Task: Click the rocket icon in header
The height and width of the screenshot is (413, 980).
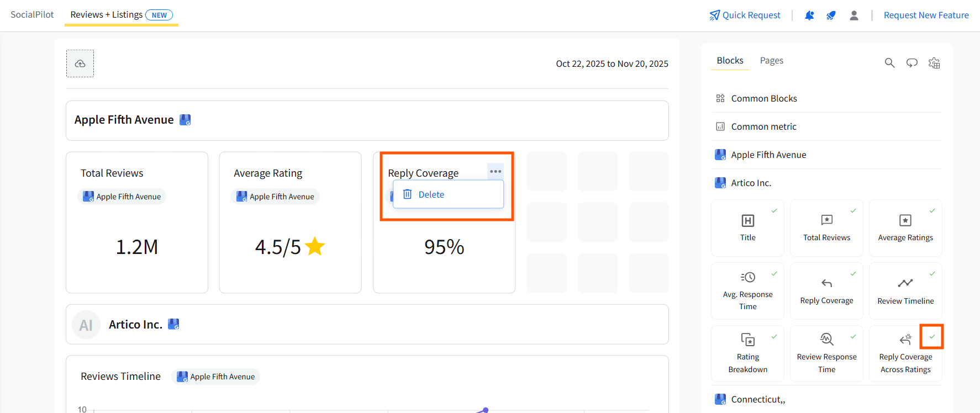Action: (831, 15)
